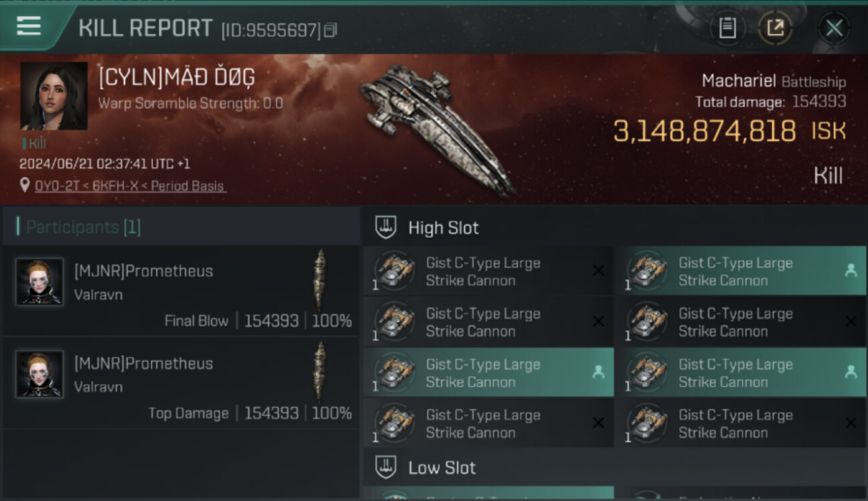The height and width of the screenshot is (501, 868).
Task: Select the Participants [1] tab
Action: tap(83, 227)
